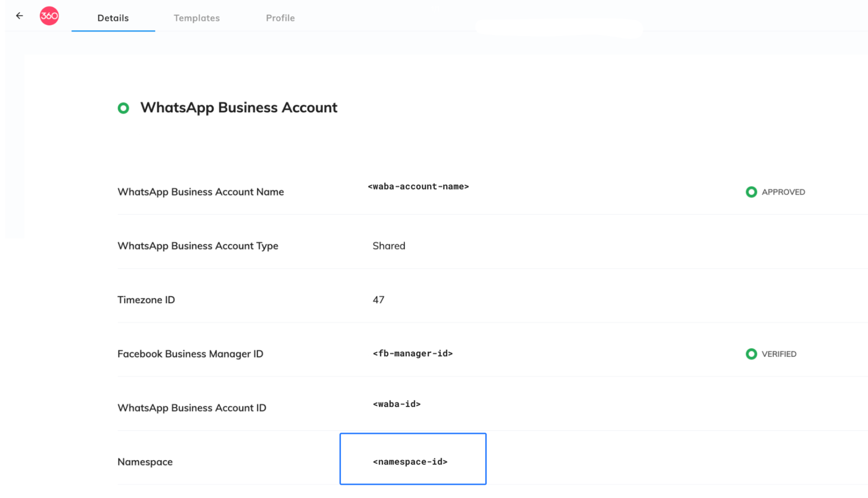
Task: Select the Timezone ID value 47
Action: coord(379,300)
